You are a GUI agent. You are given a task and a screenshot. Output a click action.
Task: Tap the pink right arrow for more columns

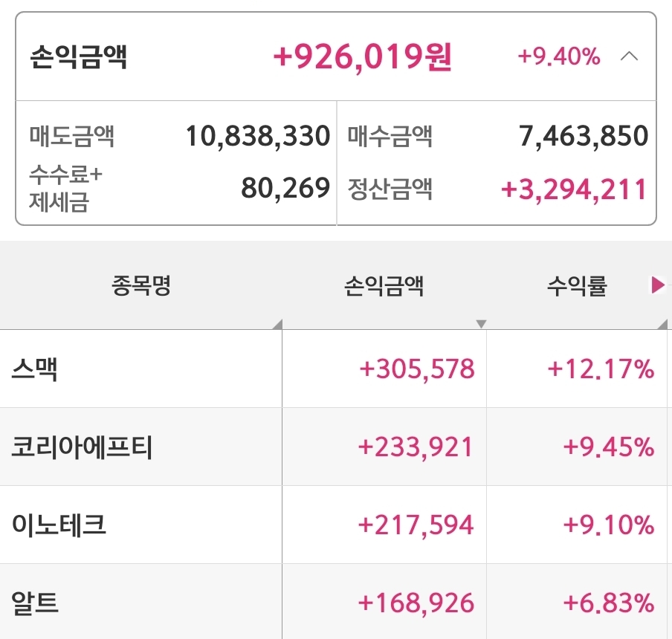pos(657,285)
